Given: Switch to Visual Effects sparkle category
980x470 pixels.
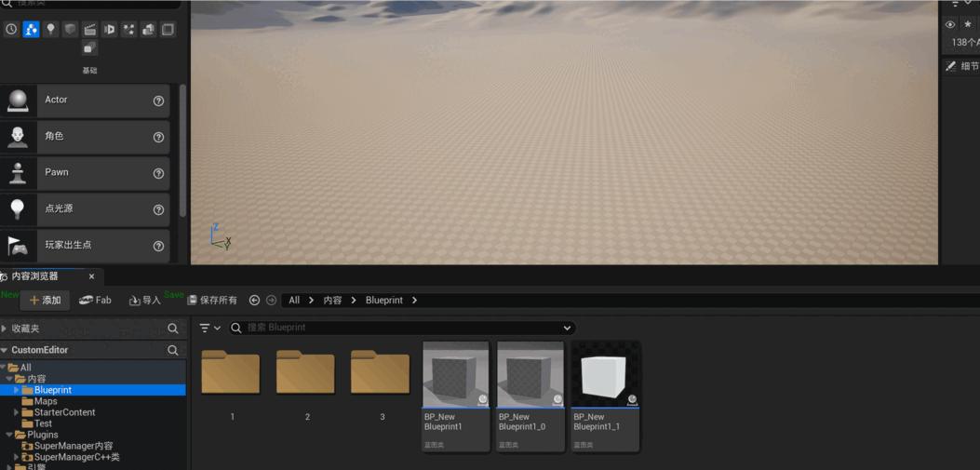Looking at the screenshot, I should (x=128, y=30).
